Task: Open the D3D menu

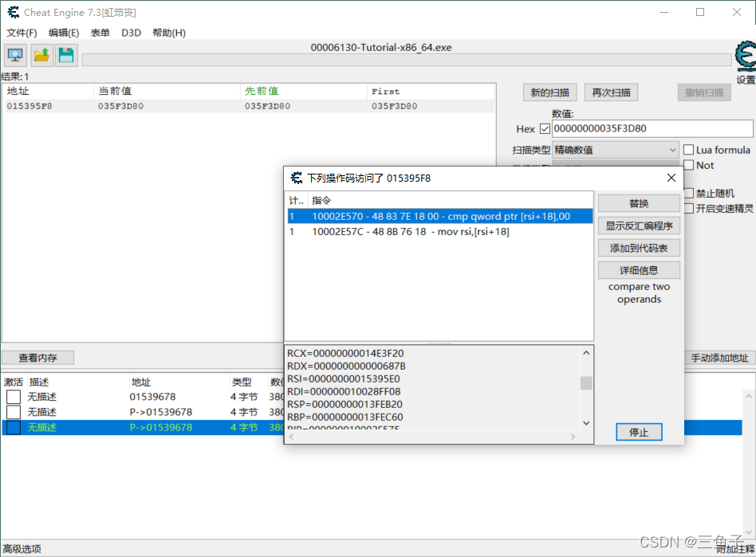Action: click(x=131, y=33)
